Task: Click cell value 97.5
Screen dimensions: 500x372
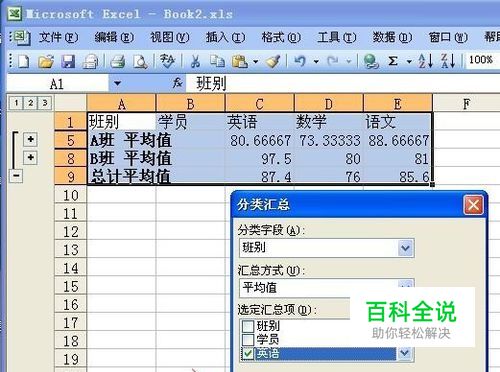Action: (x=260, y=158)
